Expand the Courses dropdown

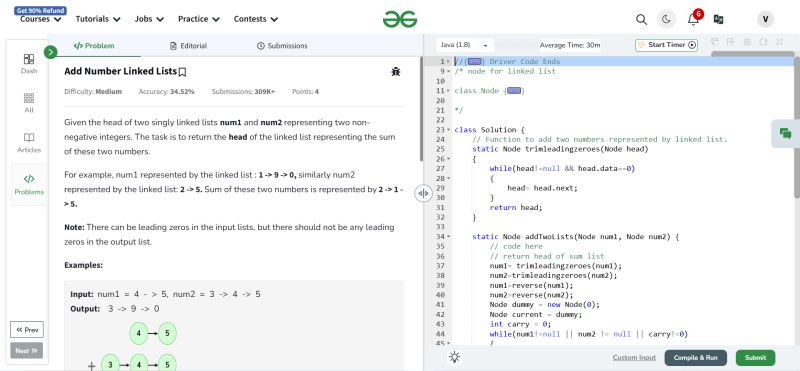coord(40,19)
